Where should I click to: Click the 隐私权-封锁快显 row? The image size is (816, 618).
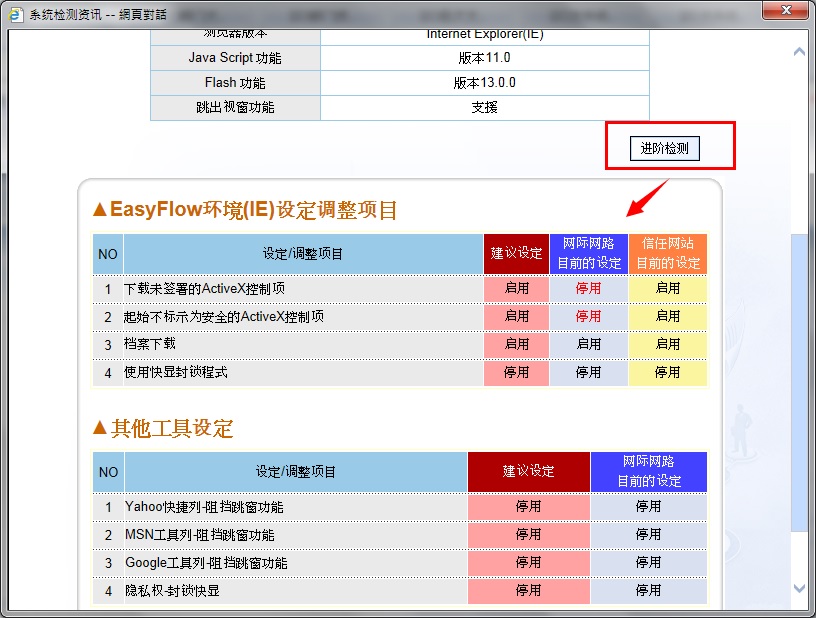172,591
